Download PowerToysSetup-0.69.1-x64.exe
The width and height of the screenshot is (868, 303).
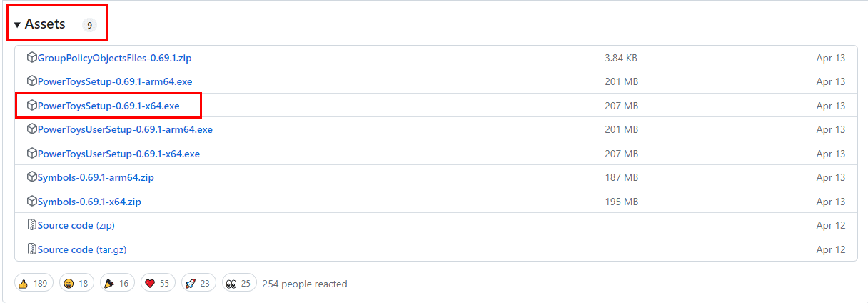tap(108, 106)
